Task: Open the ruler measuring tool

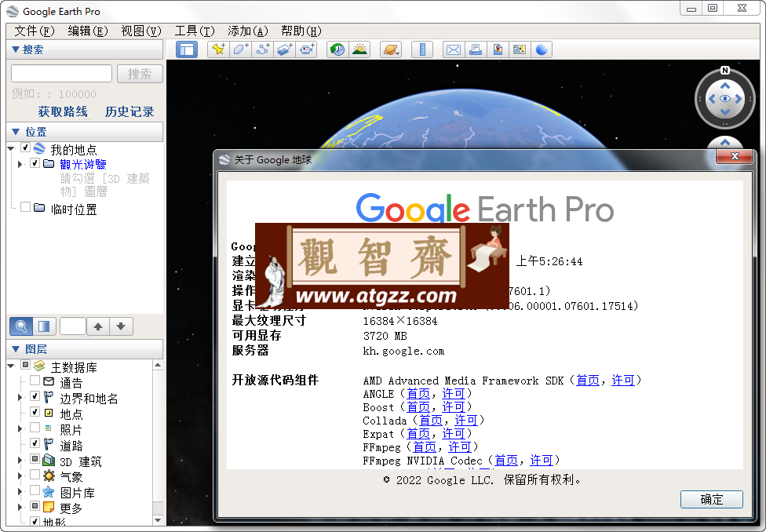Action: click(422, 49)
